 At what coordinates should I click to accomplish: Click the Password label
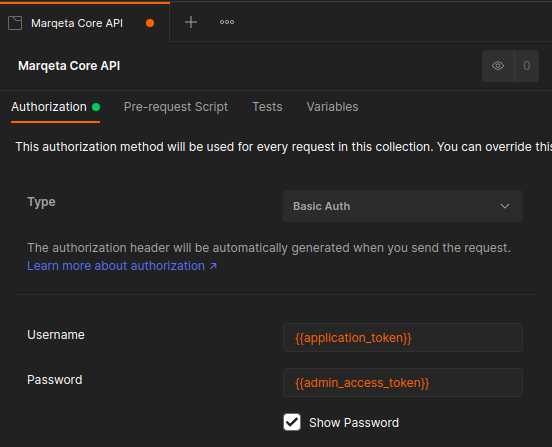pyautogui.click(x=55, y=380)
